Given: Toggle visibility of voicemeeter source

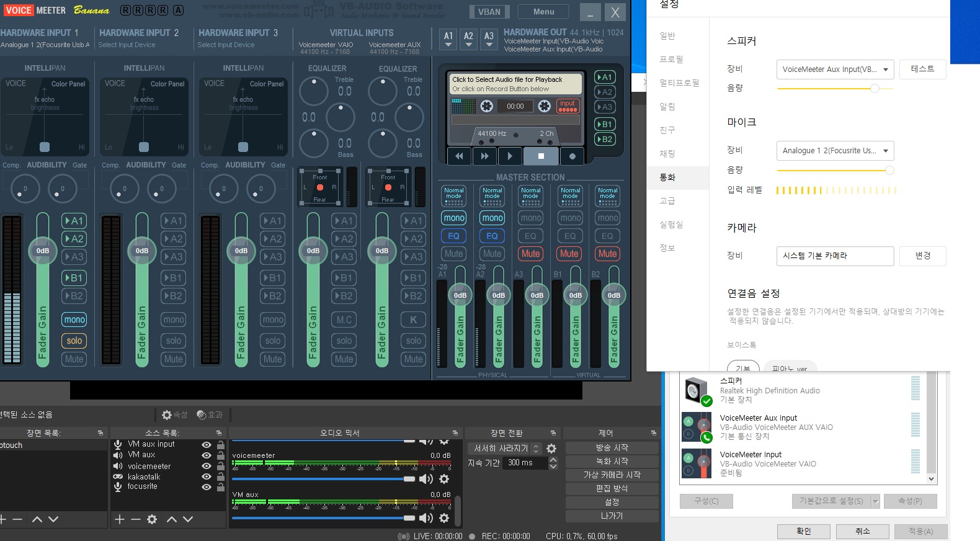Looking at the screenshot, I should pyautogui.click(x=207, y=466).
